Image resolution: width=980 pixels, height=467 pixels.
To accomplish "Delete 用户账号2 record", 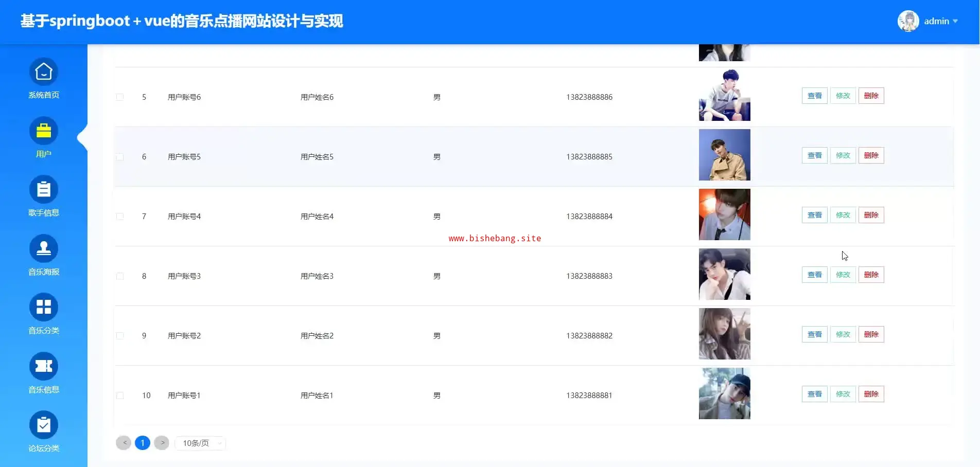I will tap(871, 334).
